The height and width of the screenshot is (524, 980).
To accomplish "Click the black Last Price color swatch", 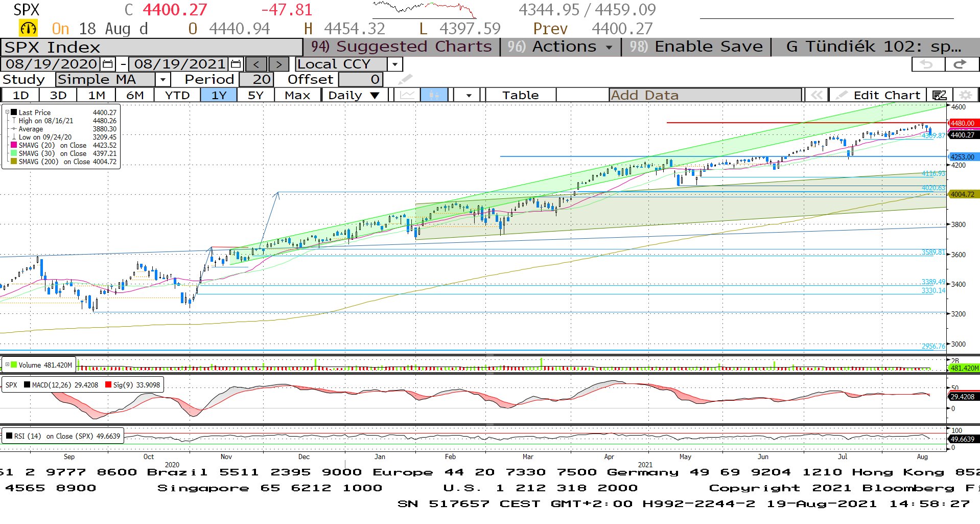I will pos(14,112).
